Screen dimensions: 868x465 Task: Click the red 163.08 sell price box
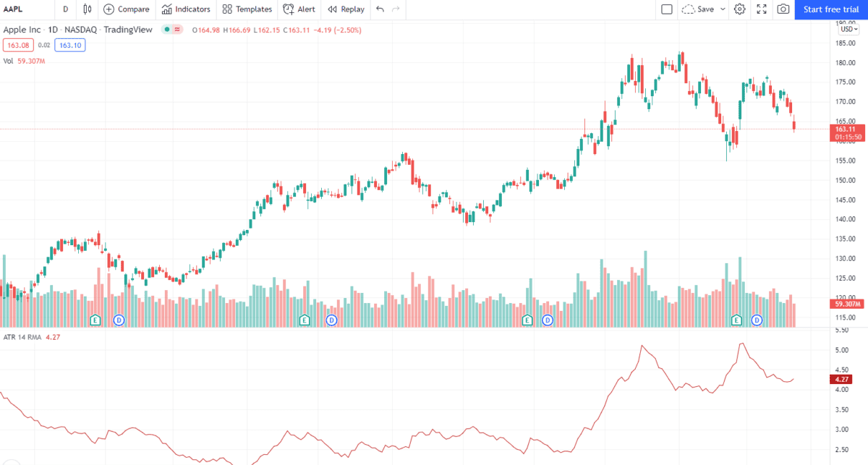(x=17, y=44)
